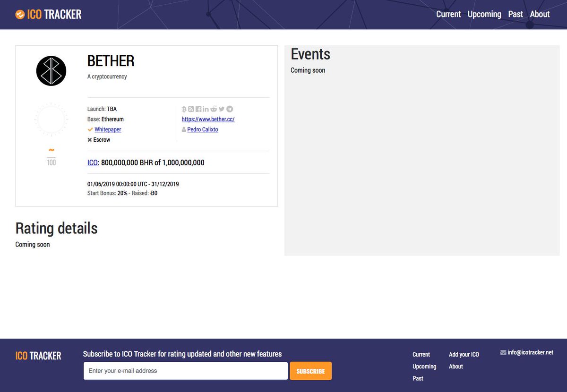Click the 'Launch: TBA' text

[x=102, y=109]
